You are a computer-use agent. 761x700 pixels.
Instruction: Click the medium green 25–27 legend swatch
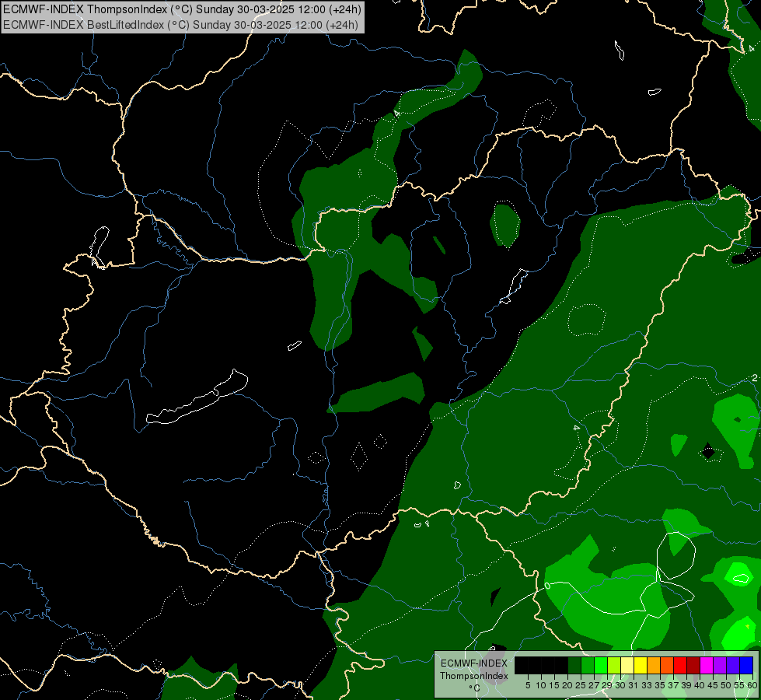coord(588,665)
